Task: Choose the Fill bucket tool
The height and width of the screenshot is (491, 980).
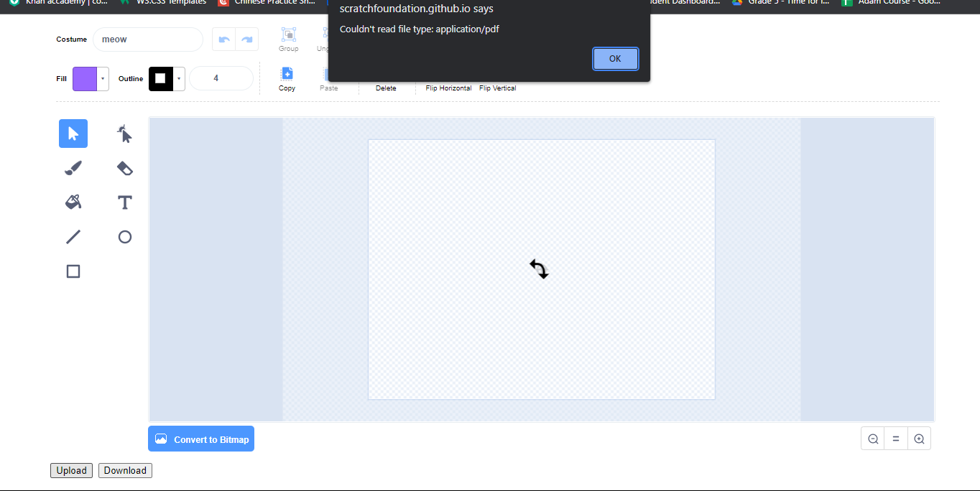Action: coord(73,202)
